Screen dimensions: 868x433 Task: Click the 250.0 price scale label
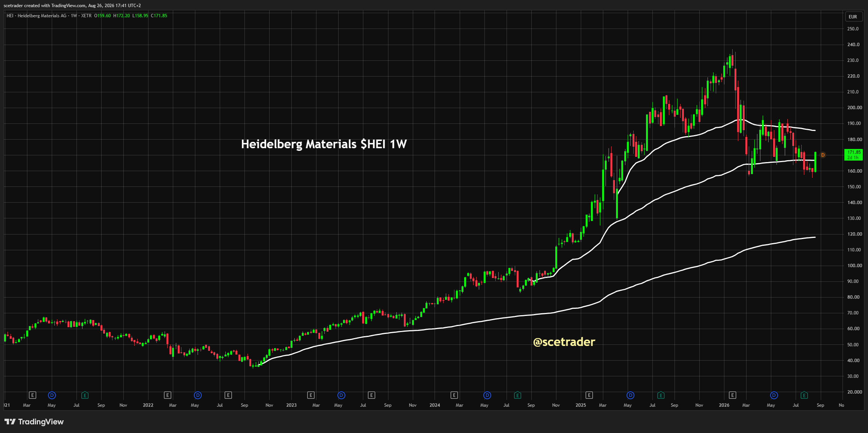(x=853, y=29)
